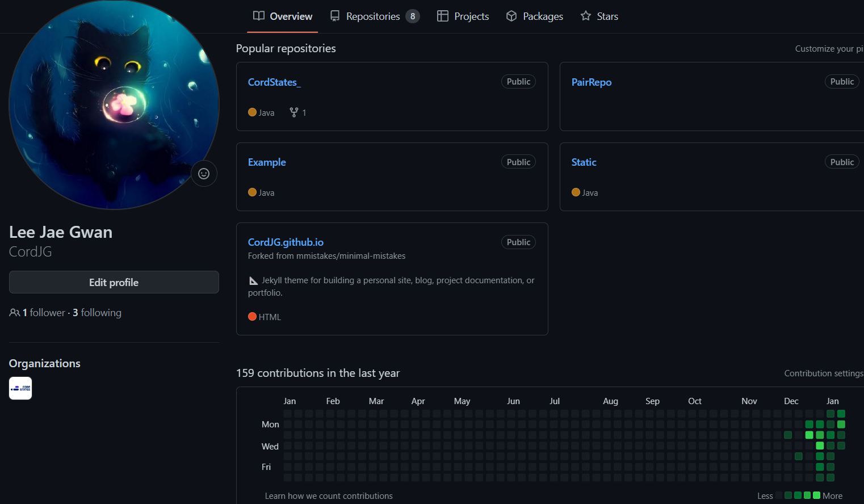Click the star icon of Stars tab
The width and height of the screenshot is (864, 504).
click(586, 16)
